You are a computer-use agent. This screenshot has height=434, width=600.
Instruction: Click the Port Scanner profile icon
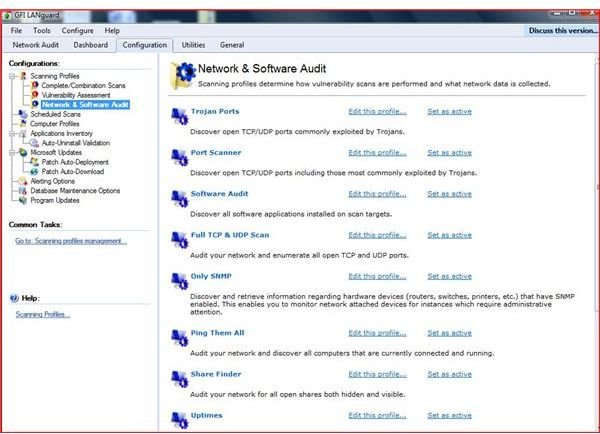pyautogui.click(x=179, y=157)
